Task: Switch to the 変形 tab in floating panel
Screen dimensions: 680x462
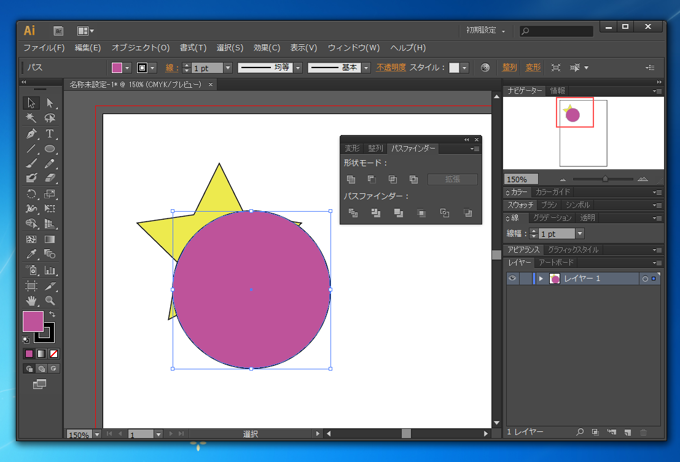Action: point(352,148)
